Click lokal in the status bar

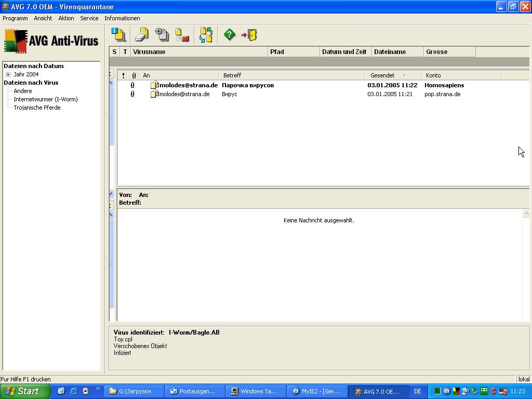[x=524, y=379]
